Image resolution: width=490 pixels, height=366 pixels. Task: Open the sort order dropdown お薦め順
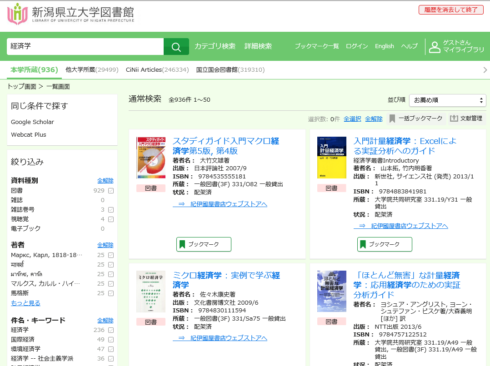coord(448,100)
